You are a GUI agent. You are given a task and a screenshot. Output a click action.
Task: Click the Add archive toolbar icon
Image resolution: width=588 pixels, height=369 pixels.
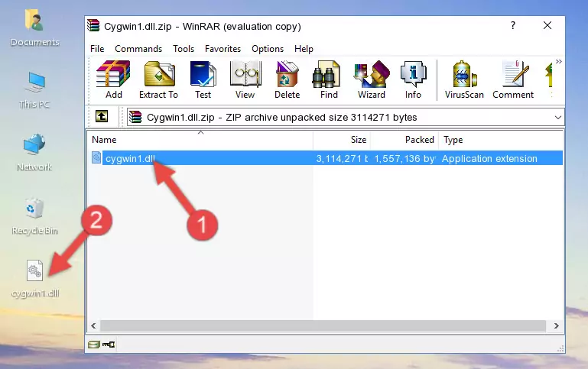click(x=113, y=79)
